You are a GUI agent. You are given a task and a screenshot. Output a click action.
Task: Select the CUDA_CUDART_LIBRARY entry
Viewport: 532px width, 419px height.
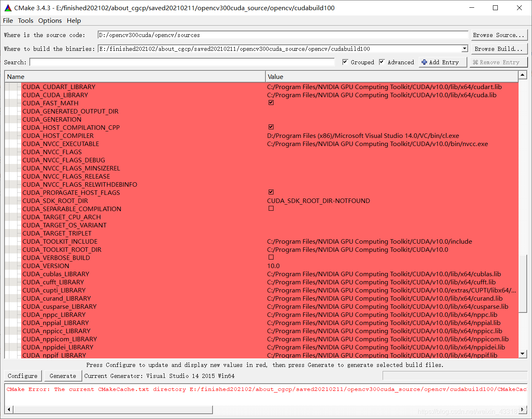coord(59,87)
